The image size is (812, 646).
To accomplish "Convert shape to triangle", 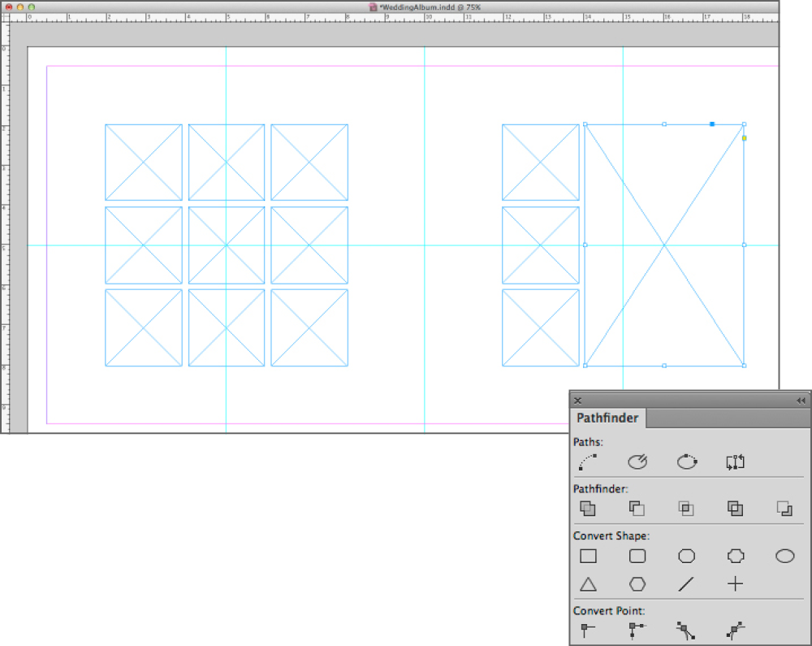I will [588, 584].
